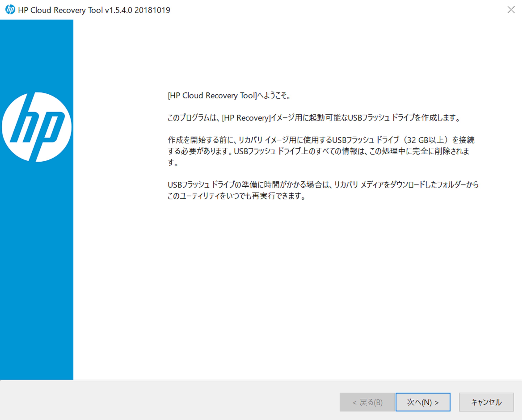This screenshot has width=522, height=420.
Task: Click the small HP icon in title bar
Action: click(x=10, y=10)
